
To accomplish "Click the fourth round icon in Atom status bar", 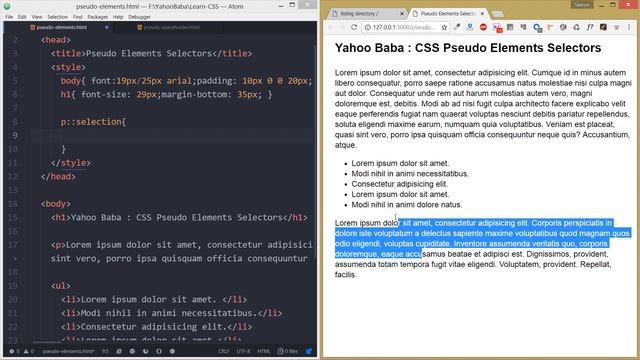I will tap(159, 351).
